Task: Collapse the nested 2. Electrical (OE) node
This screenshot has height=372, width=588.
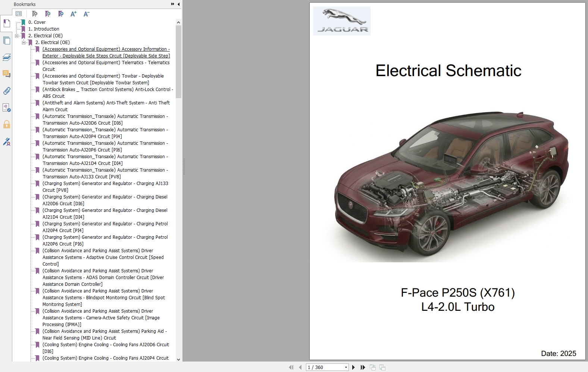Action: (x=24, y=43)
